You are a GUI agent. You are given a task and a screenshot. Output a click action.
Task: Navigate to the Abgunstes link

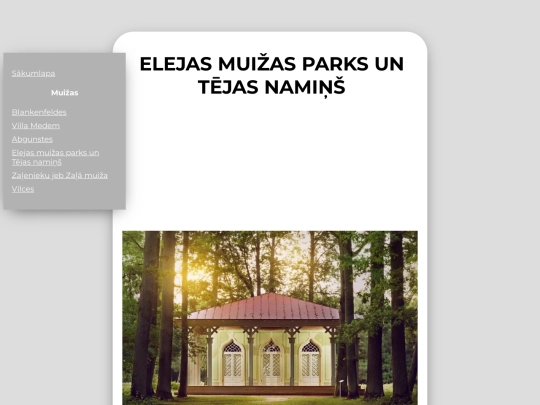coord(32,139)
